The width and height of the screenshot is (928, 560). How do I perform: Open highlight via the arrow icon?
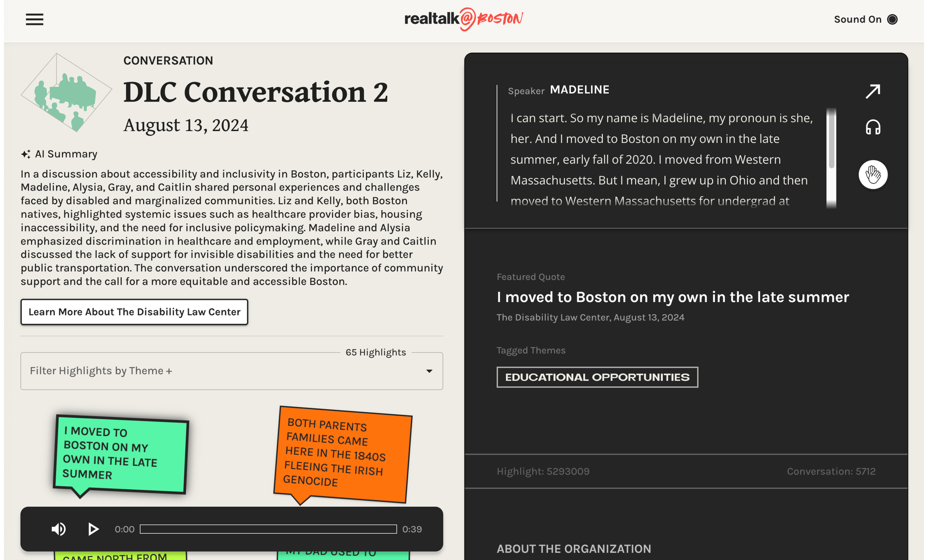[873, 91]
